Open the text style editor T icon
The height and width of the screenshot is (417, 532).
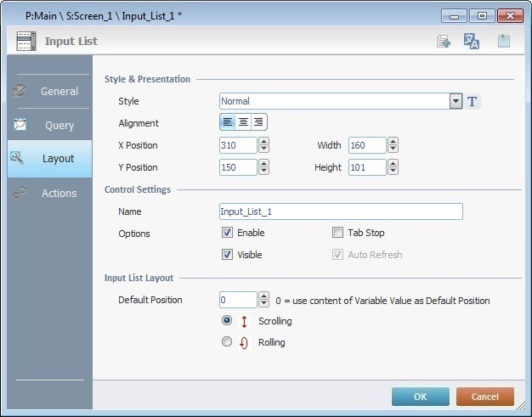tap(473, 102)
